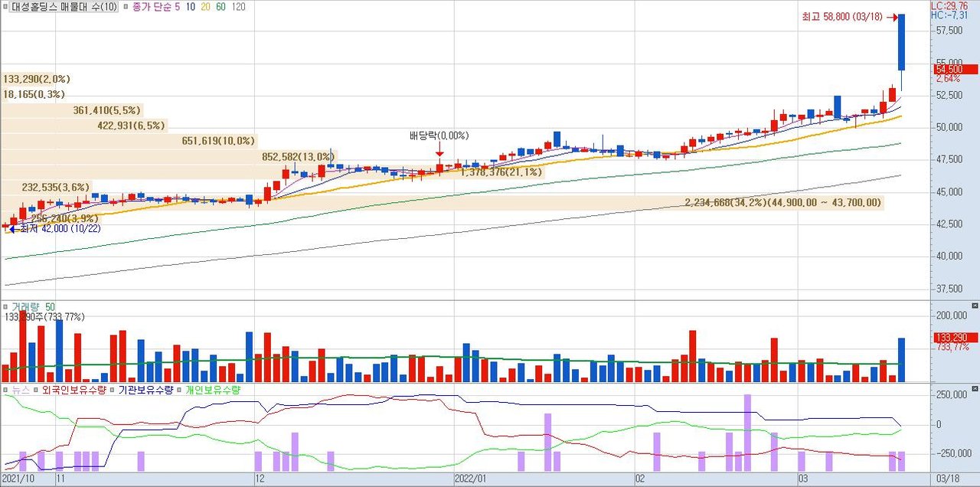Click the small square beside 거래량
Image resolution: width=980 pixels, height=487 pixels.
point(5,307)
